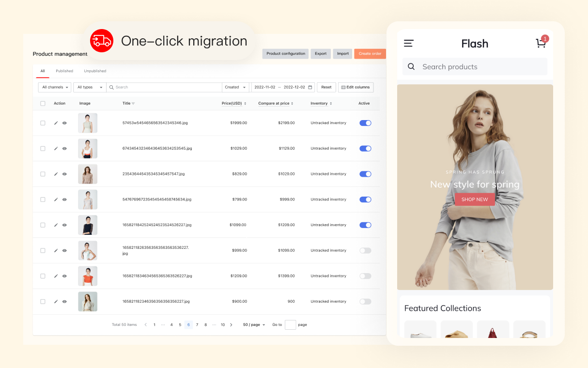Switch to the Published tab
Image resolution: width=588 pixels, height=368 pixels.
[64, 71]
